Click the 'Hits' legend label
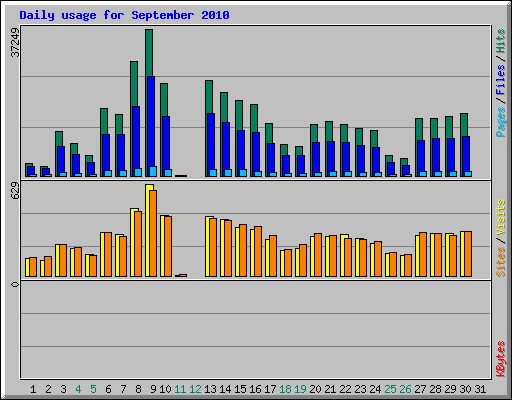 (x=501, y=41)
